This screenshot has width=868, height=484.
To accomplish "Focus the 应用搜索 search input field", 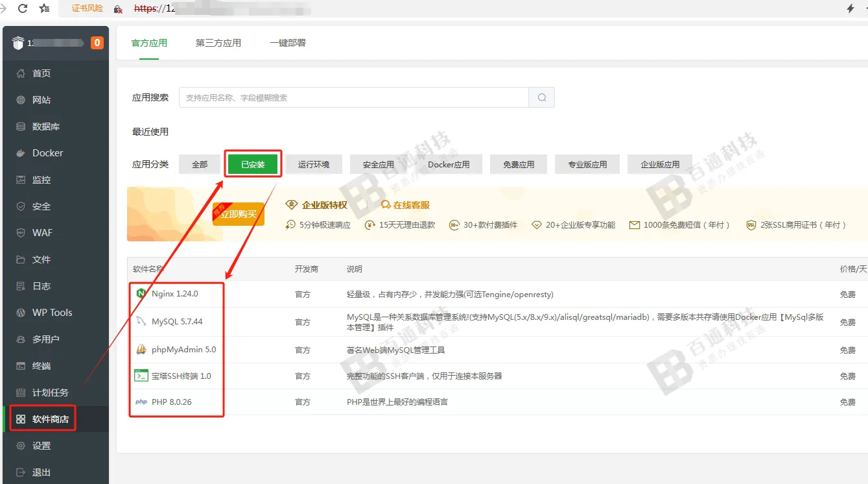I will point(354,97).
